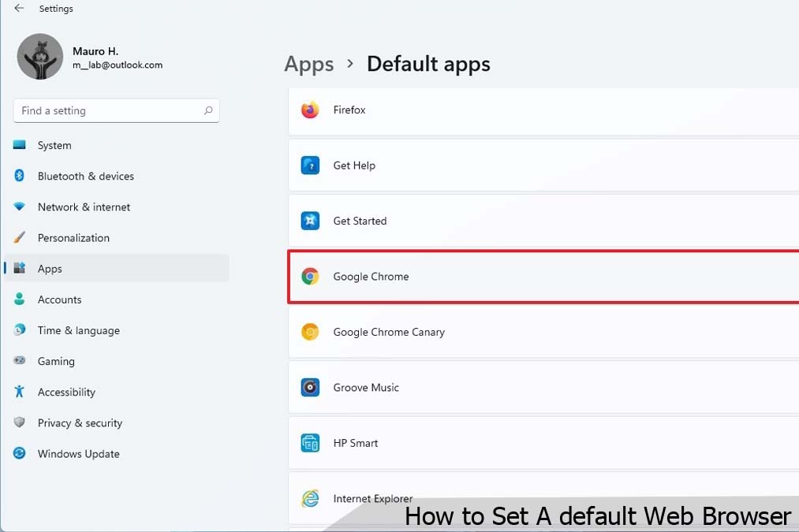
Task: Open the Get Started defaults row
Action: [x=543, y=221]
